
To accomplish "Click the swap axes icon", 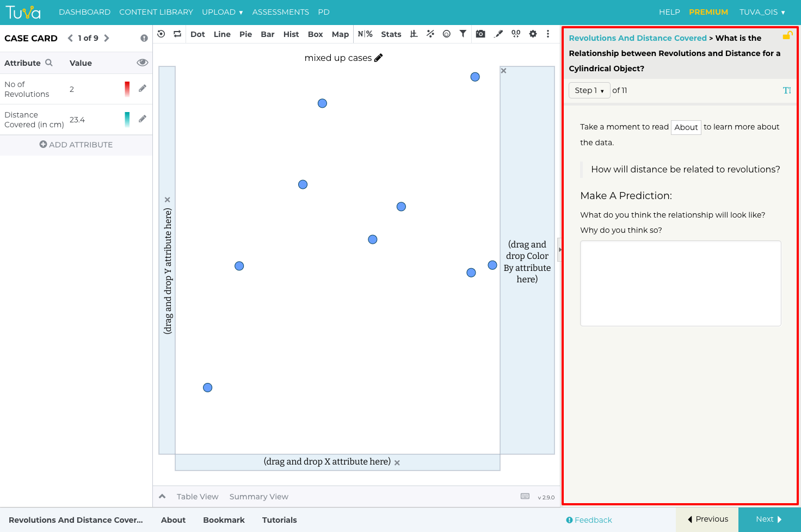I will point(177,34).
